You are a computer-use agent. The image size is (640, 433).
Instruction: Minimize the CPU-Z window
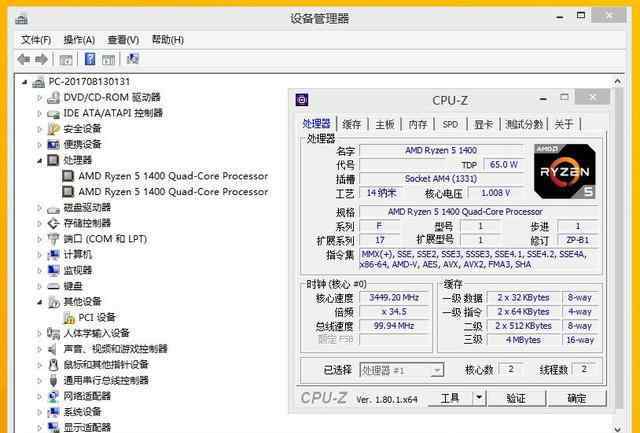[543, 99]
